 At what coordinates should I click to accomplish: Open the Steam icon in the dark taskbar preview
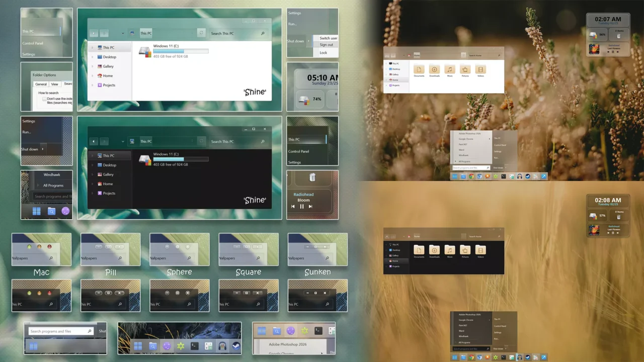[x=235, y=346]
